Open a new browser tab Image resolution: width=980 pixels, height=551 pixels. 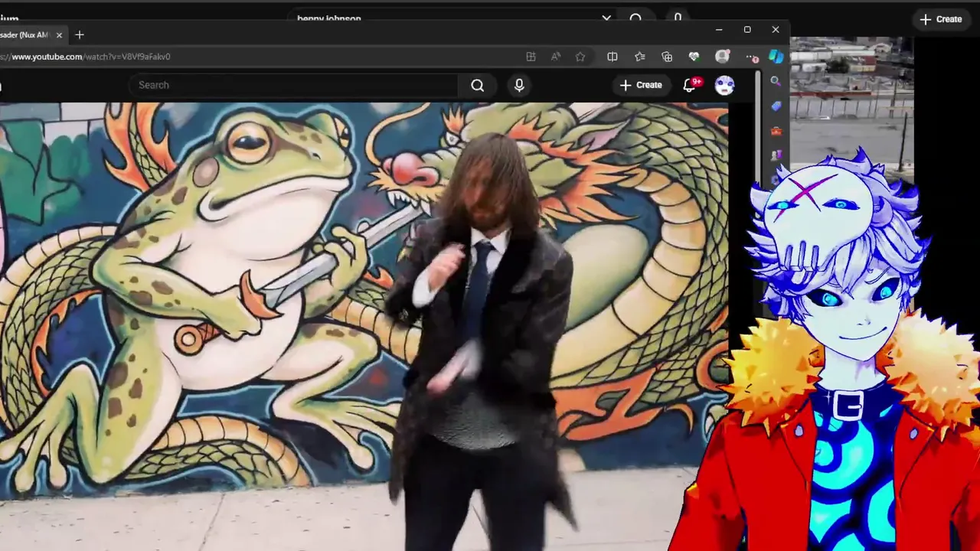[80, 35]
